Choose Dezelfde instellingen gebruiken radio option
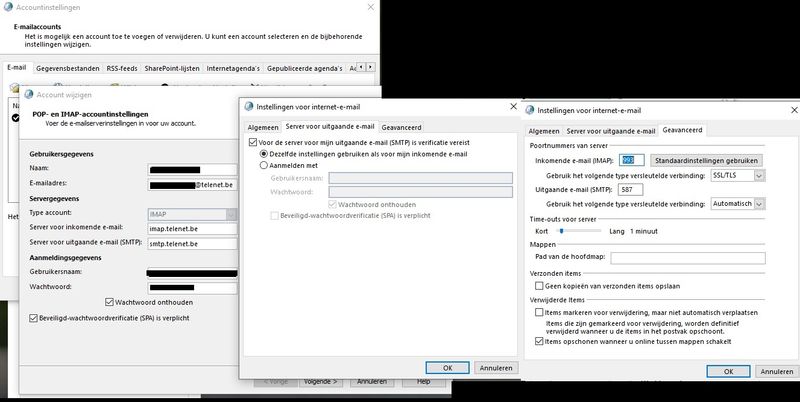The height and width of the screenshot is (402, 800). coord(264,154)
